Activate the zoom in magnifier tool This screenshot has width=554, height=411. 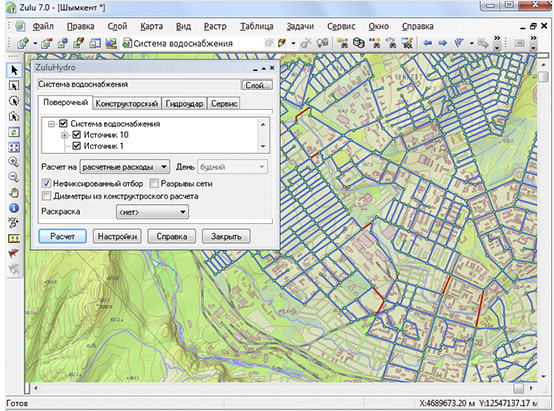coord(14,162)
